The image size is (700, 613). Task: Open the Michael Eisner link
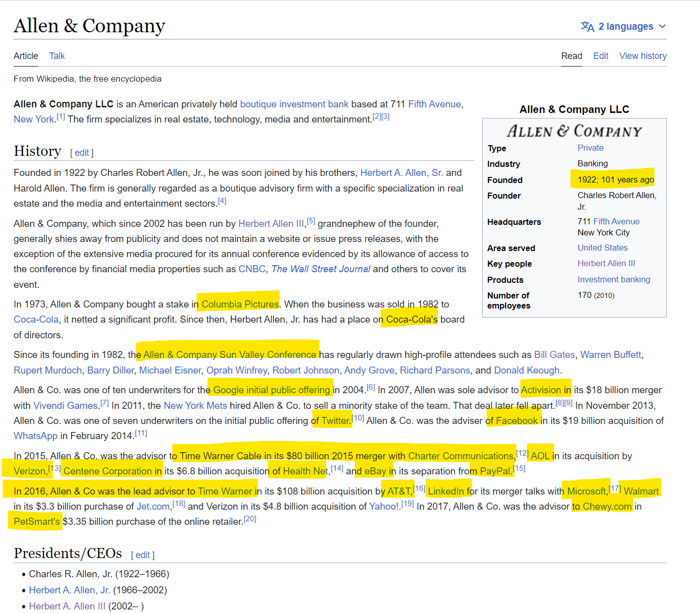point(170,371)
